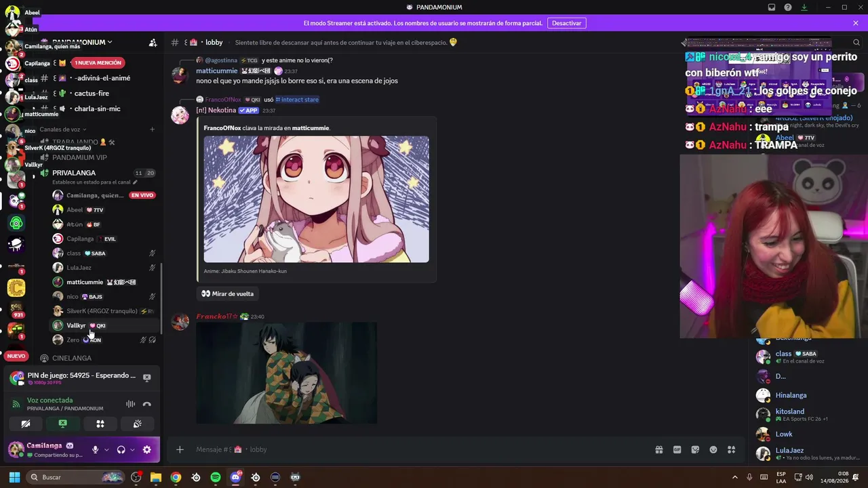
Task: Deafen audio with the headphones button
Action: (121, 449)
